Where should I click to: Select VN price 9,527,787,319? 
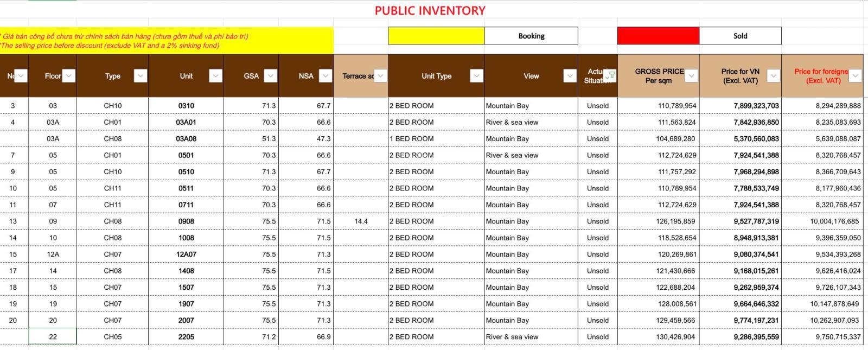click(741, 221)
